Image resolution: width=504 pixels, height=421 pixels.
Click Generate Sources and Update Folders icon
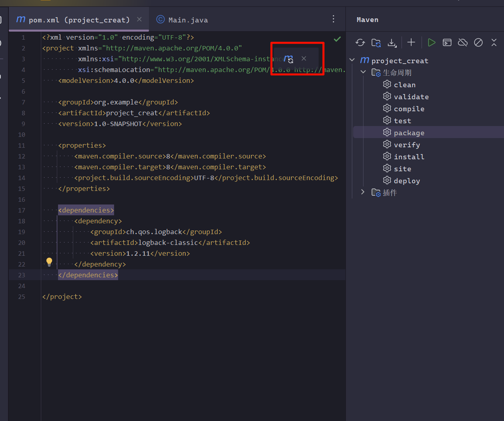point(376,42)
